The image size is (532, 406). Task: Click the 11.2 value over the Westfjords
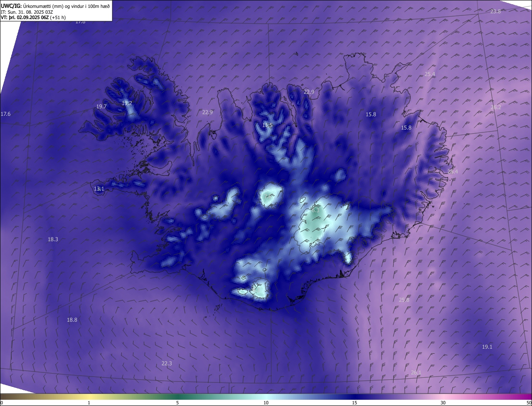click(x=127, y=103)
